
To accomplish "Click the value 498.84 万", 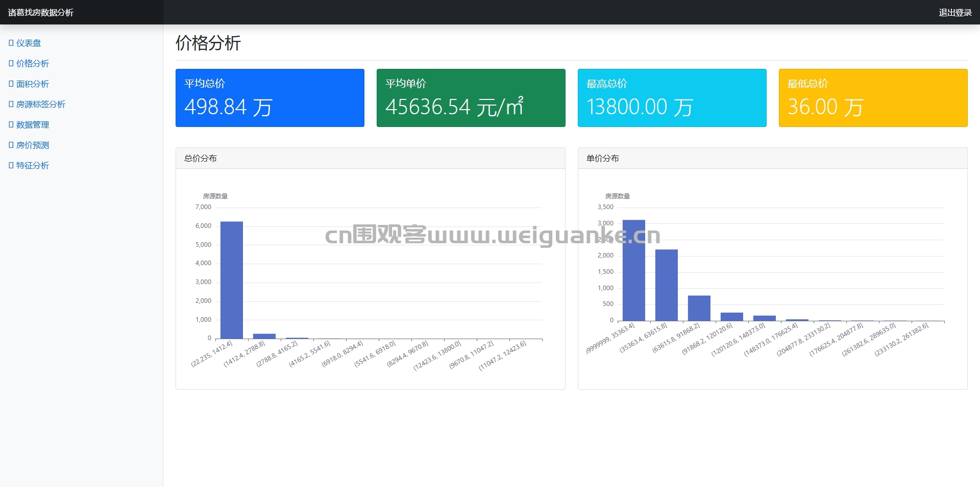I will pos(229,107).
